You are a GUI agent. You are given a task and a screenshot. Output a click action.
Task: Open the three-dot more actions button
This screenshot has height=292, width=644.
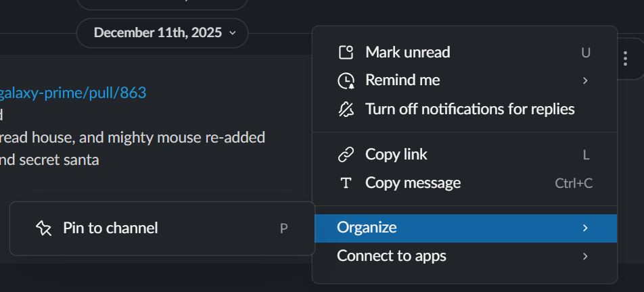click(625, 59)
